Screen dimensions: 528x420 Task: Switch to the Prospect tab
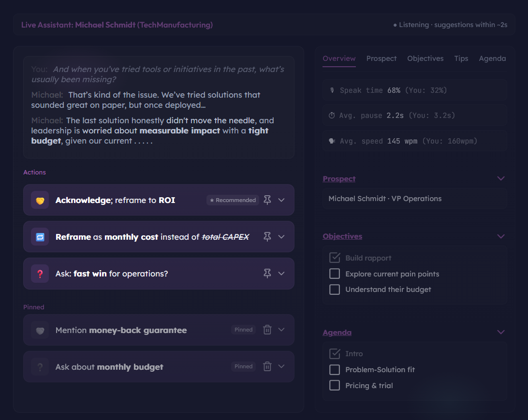(x=381, y=58)
